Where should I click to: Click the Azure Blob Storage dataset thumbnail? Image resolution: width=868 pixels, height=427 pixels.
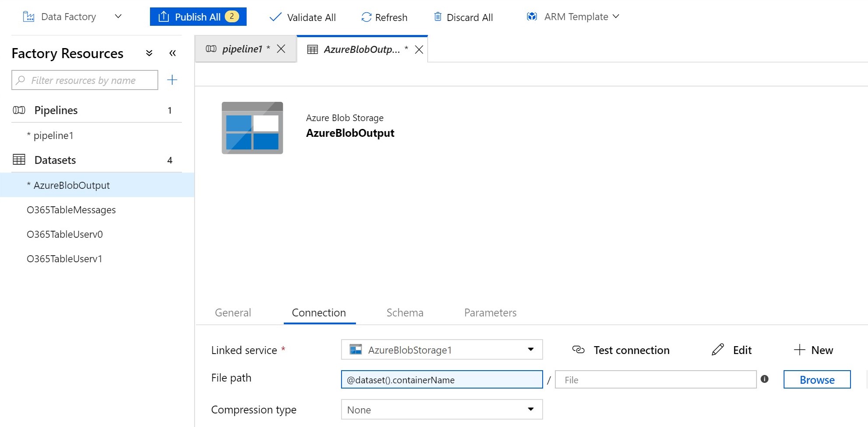[252, 128]
